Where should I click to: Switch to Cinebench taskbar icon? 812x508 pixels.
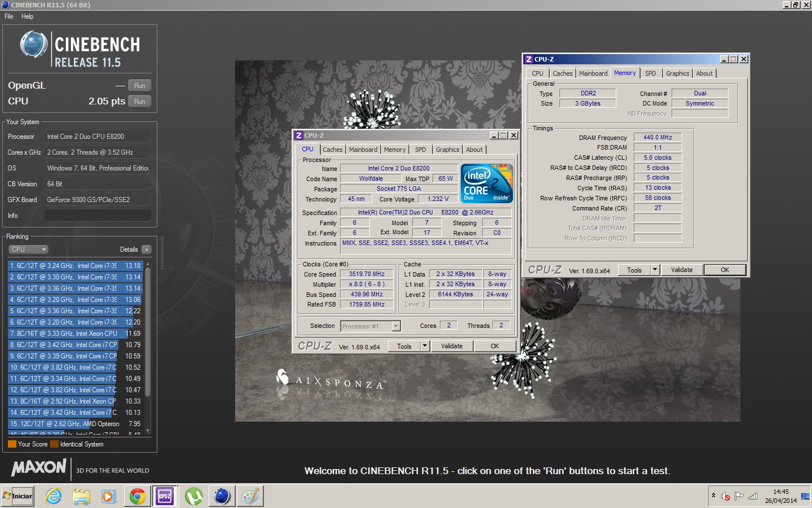click(x=222, y=496)
